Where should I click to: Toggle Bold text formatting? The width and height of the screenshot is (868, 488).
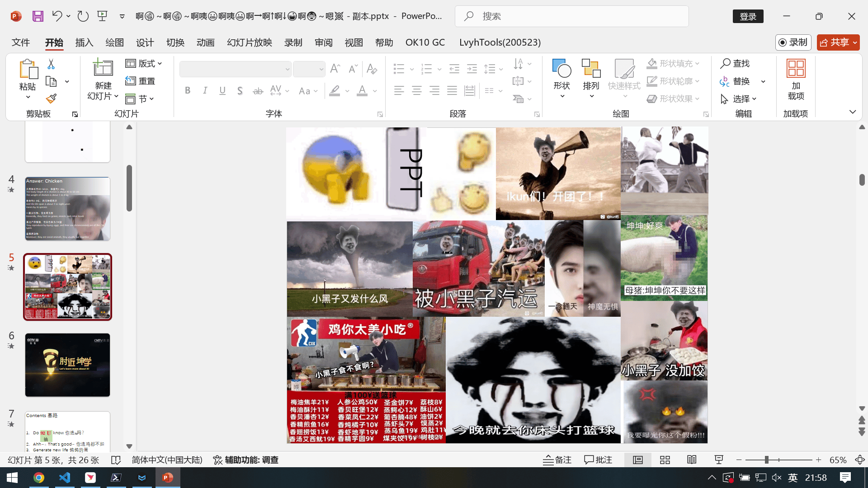click(x=188, y=90)
